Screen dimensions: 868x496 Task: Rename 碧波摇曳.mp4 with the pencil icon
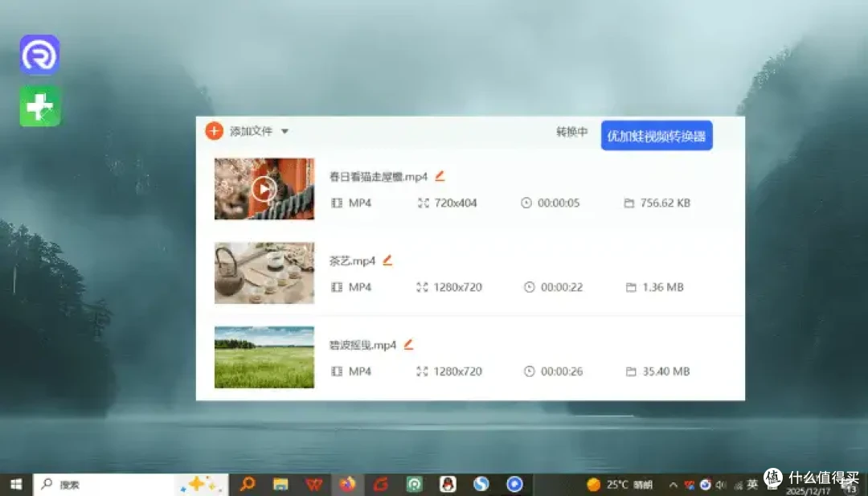[408, 344]
